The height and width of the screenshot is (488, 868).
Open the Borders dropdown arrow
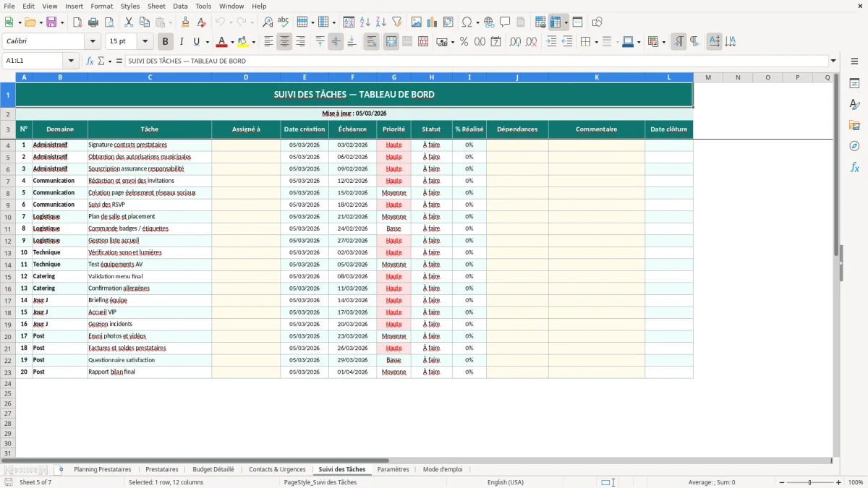(596, 42)
